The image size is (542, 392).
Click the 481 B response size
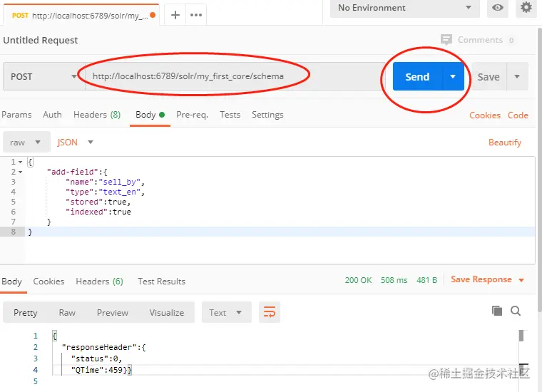[x=426, y=280]
